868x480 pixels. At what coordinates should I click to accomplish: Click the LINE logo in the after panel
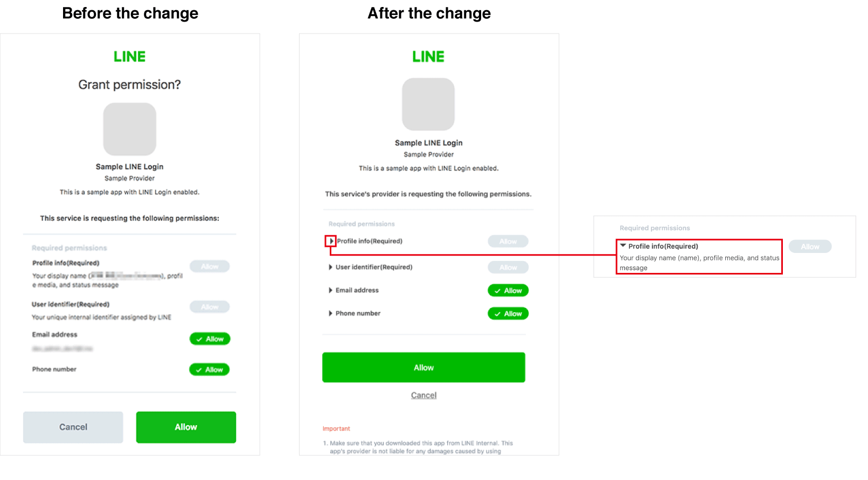428,57
